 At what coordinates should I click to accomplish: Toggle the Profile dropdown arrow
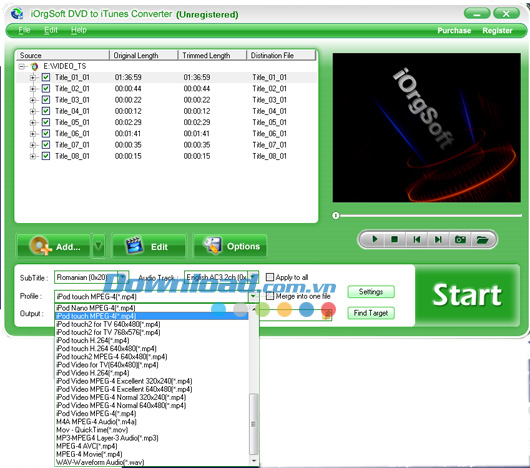click(253, 296)
